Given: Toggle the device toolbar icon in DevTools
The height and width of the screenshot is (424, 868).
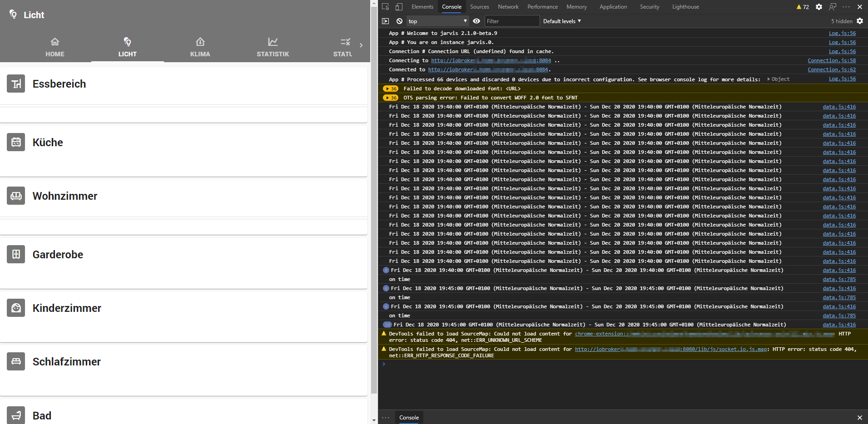Looking at the screenshot, I should pos(399,7).
